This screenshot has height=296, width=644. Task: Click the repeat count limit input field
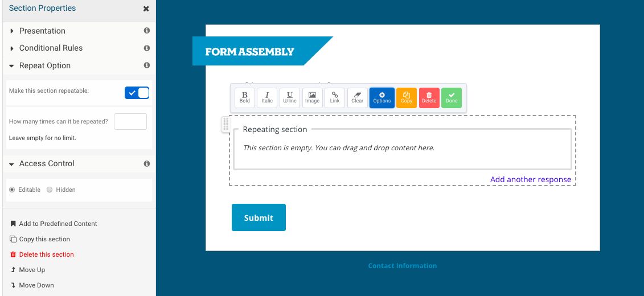click(x=130, y=121)
